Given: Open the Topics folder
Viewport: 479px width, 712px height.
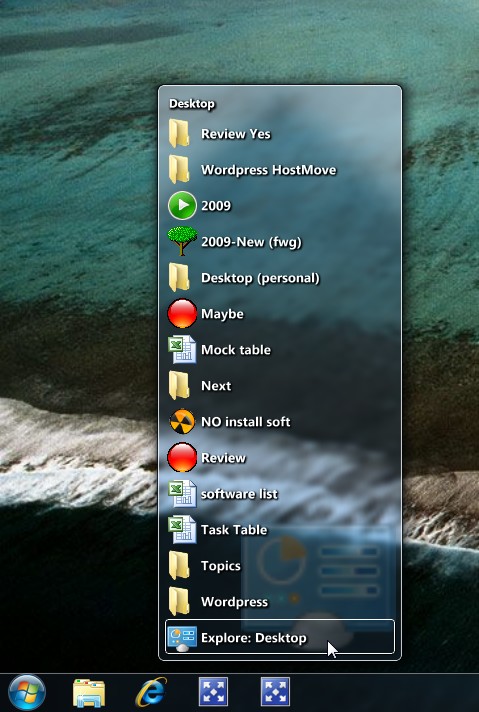Looking at the screenshot, I should click(280, 566).
